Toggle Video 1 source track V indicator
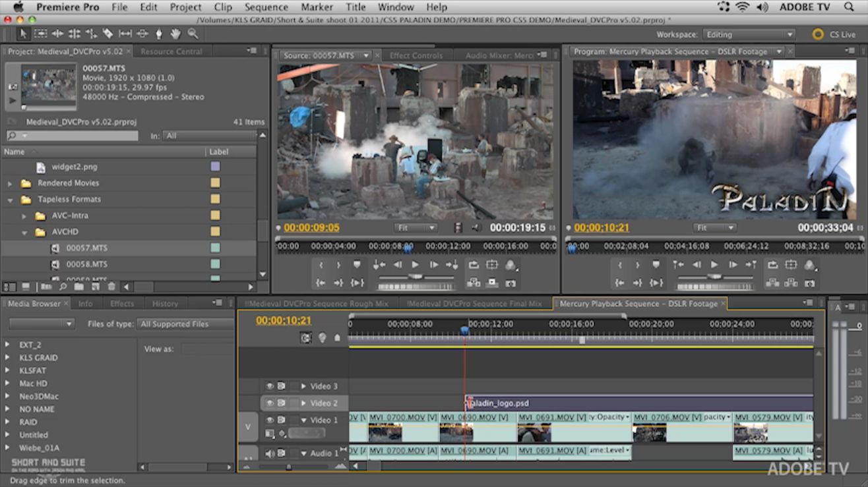Screen dimensions: 868x487 tap(248, 427)
